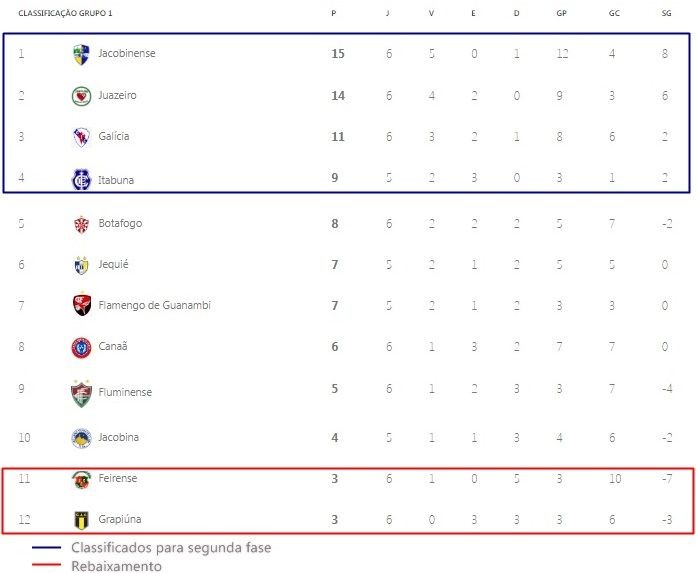Open the Flamengo de Guanambi name link

tap(154, 305)
